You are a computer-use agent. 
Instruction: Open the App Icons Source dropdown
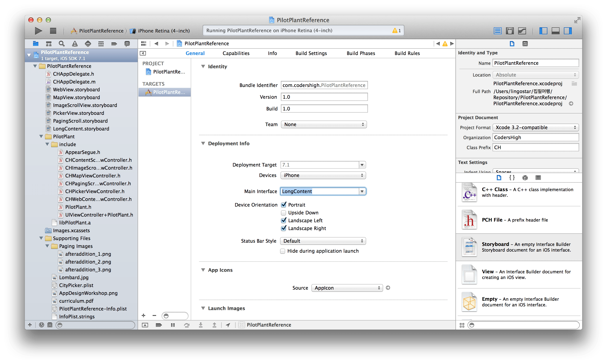pyautogui.click(x=347, y=288)
